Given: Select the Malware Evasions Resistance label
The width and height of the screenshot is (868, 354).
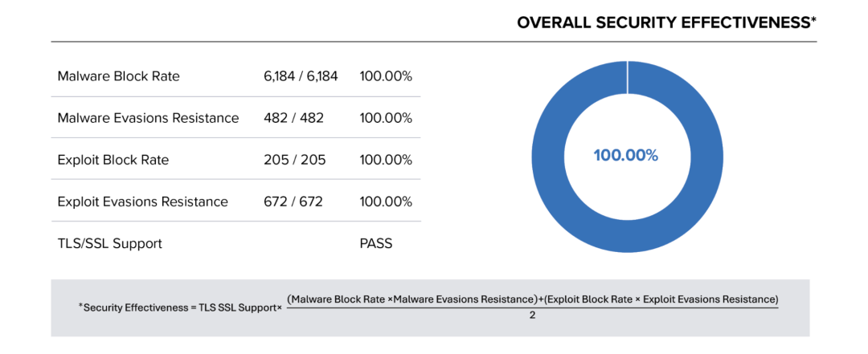Looking at the screenshot, I should [x=148, y=118].
